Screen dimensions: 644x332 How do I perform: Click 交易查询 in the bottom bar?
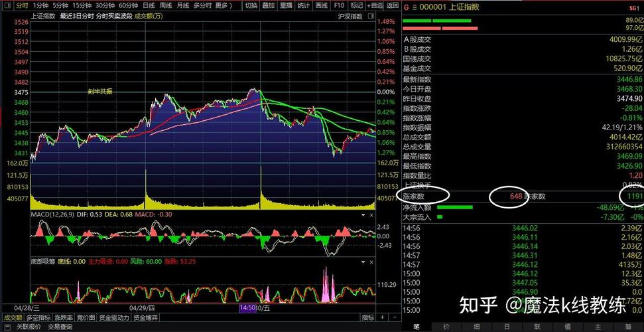point(60,327)
